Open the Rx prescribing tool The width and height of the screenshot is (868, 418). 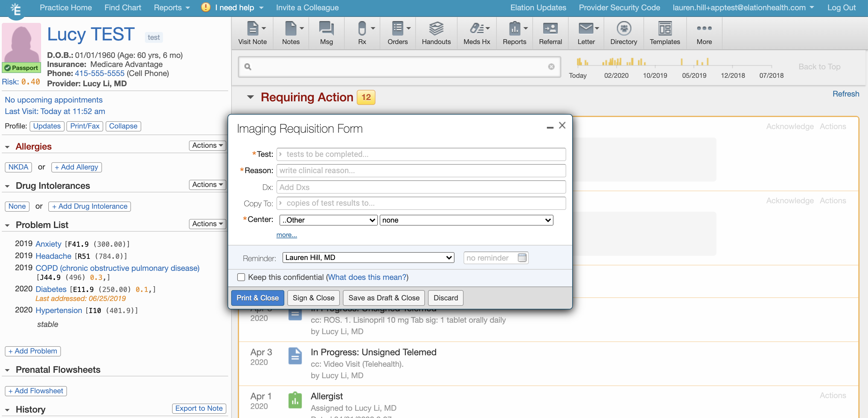click(x=362, y=33)
